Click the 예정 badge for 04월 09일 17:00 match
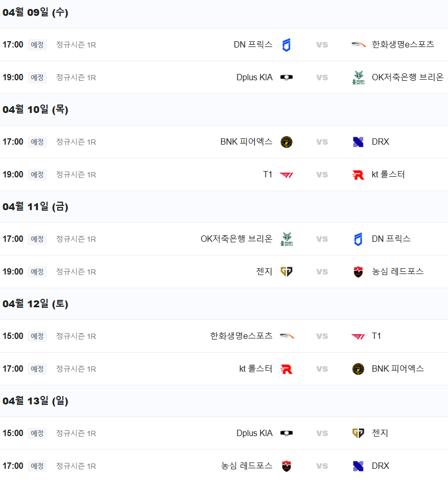Image resolution: width=448 pixels, height=482 pixels. coord(37,45)
